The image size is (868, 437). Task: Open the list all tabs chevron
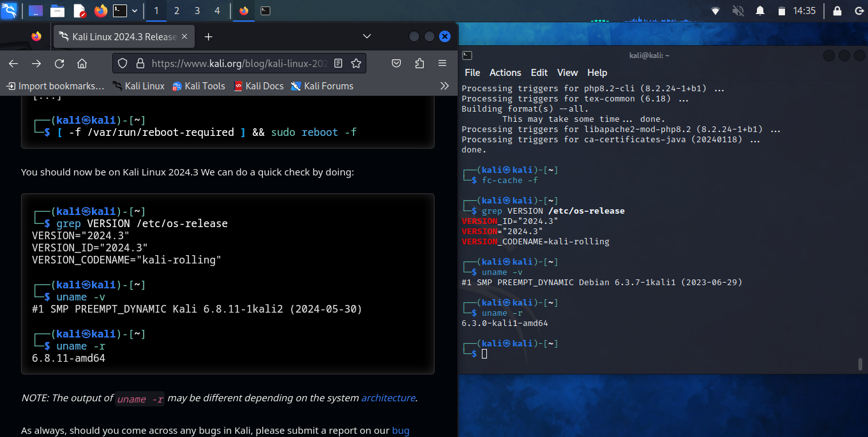(x=366, y=36)
